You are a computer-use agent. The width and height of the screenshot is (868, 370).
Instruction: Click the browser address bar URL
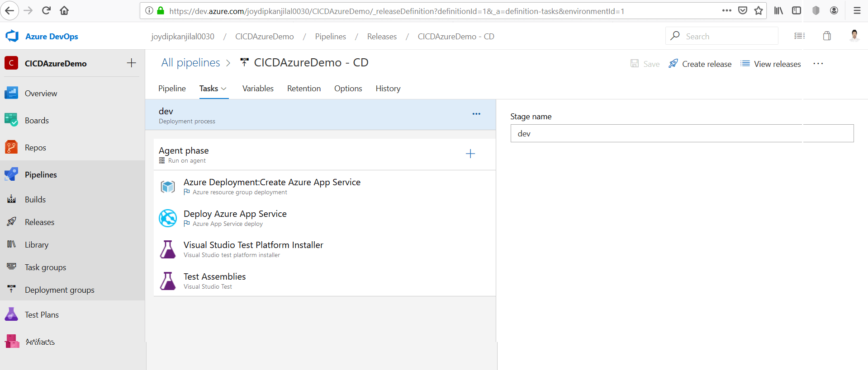(x=397, y=11)
